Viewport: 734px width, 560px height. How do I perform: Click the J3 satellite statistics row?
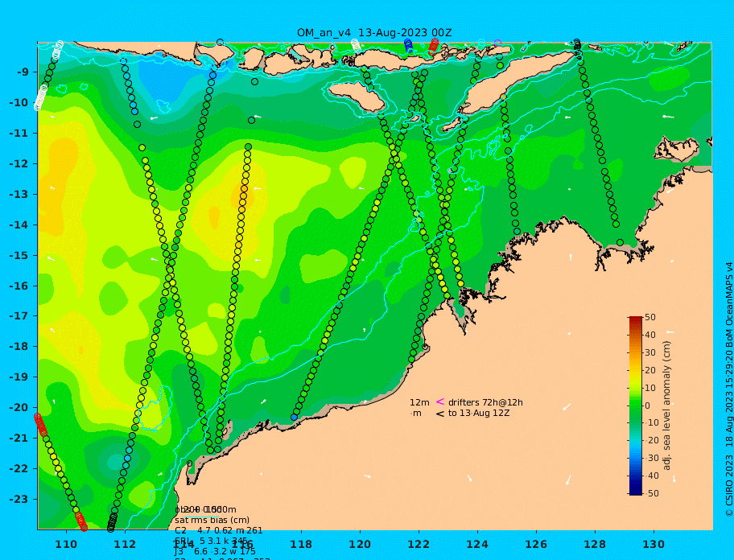tap(215, 552)
